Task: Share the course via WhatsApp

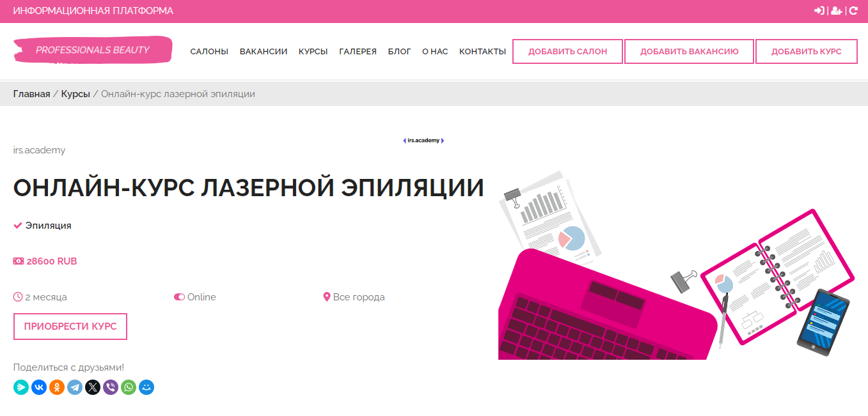Action: pos(129,387)
